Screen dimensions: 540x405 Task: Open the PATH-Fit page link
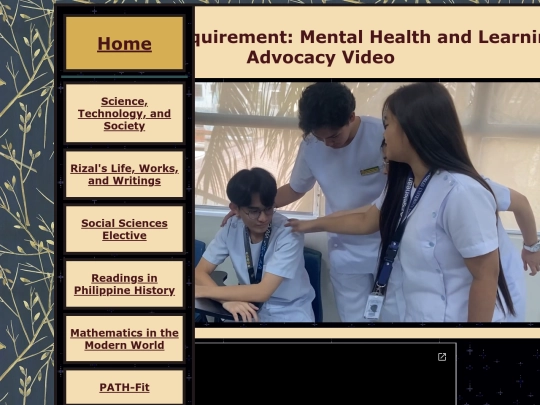[x=124, y=387]
